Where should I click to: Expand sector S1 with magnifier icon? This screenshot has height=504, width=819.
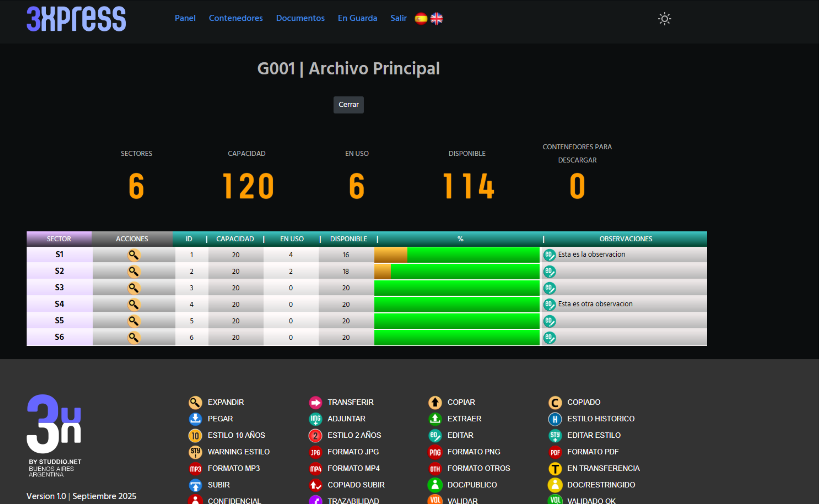[x=134, y=255]
